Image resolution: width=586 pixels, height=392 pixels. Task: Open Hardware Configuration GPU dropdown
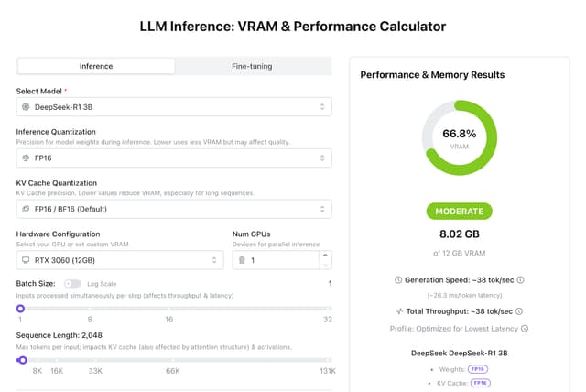pos(120,261)
